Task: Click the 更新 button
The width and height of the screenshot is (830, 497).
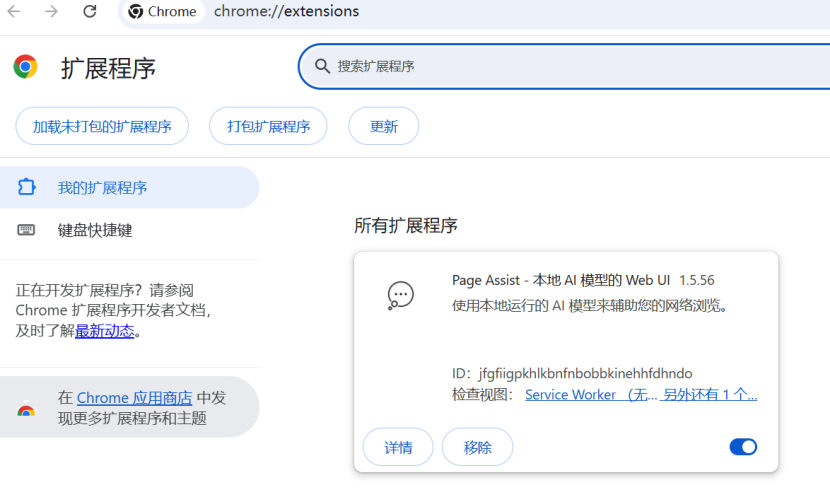Action: tap(384, 126)
